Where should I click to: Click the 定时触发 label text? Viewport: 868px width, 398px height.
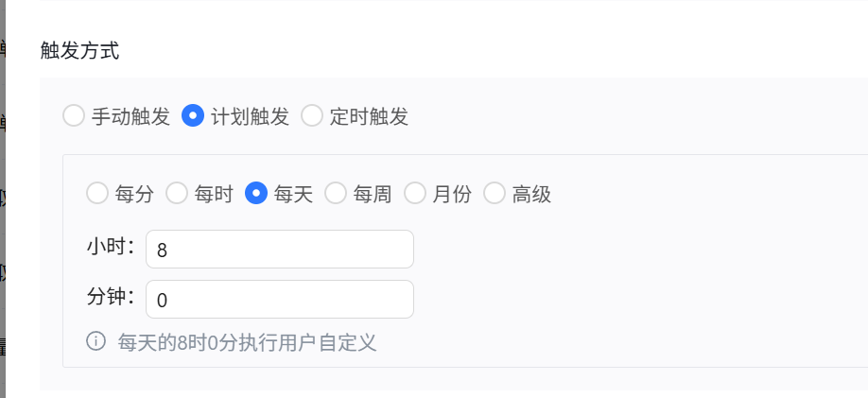click(x=369, y=117)
